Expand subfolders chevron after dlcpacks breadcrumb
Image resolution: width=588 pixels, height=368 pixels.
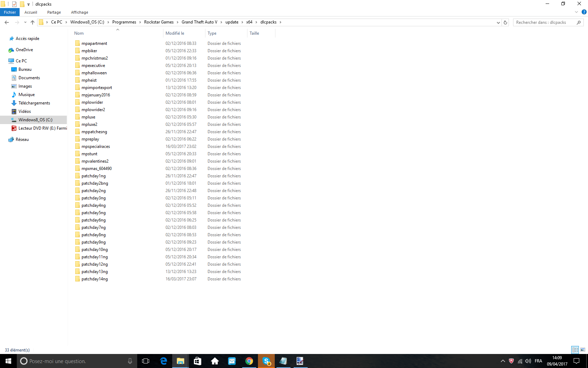pyautogui.click(x=280, y=22)
